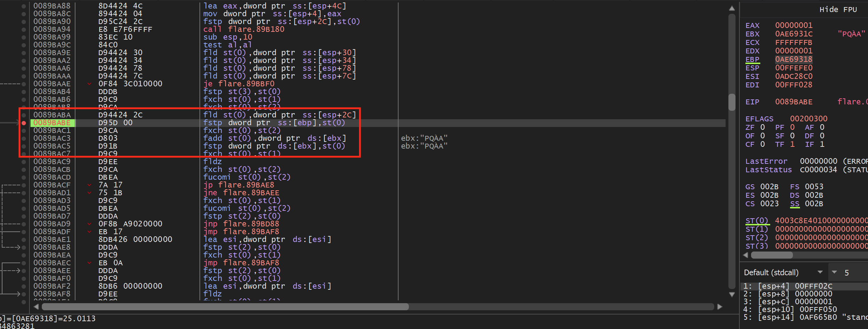
Task: Click disassembly scrollbar up arrow
Action: [732, 8]
